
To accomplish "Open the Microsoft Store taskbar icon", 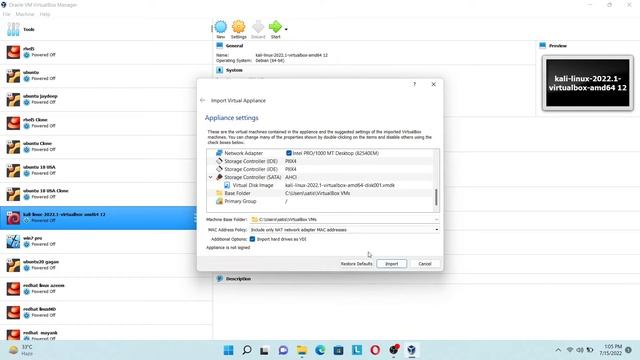I will click(x=338, y=350).
